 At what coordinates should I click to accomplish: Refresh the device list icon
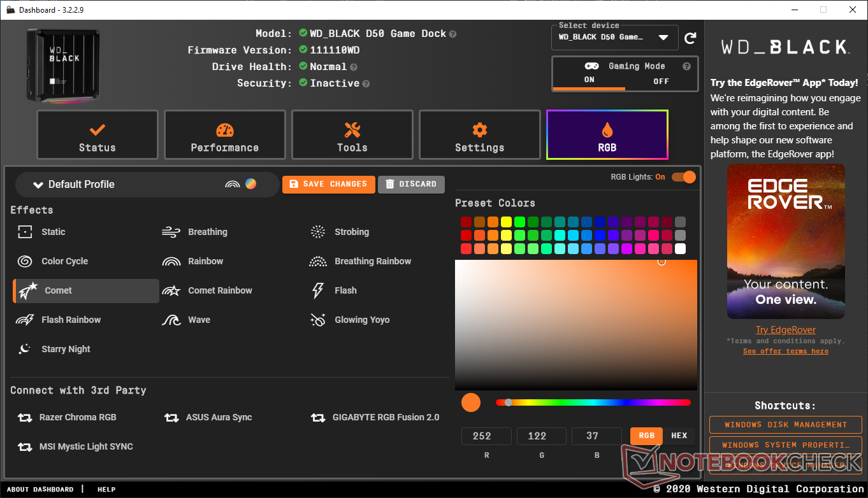[x=690, y=38]
